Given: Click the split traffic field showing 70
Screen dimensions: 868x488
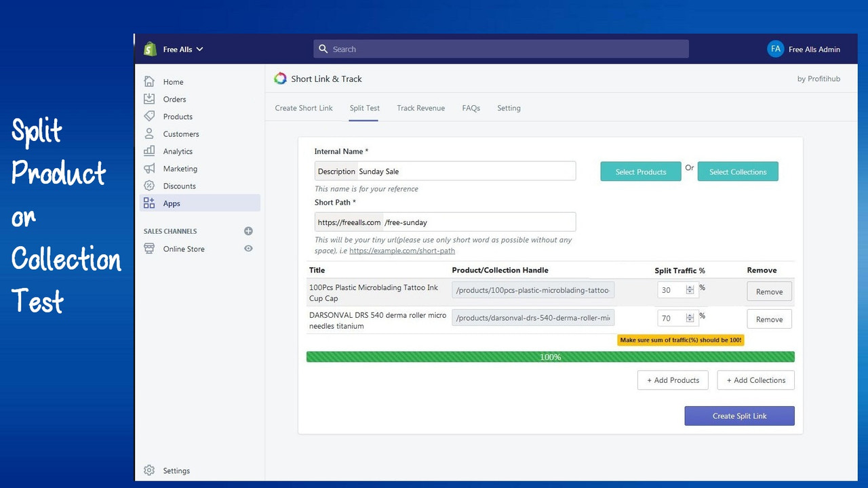Looking at the screenshot, I should click(x=677, y=318).
